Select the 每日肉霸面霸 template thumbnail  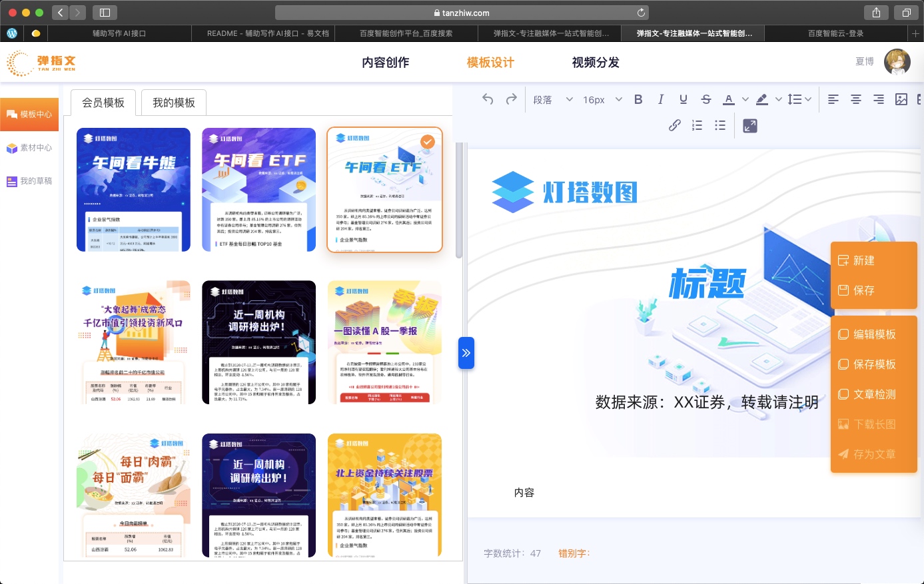tap(134, 495)
